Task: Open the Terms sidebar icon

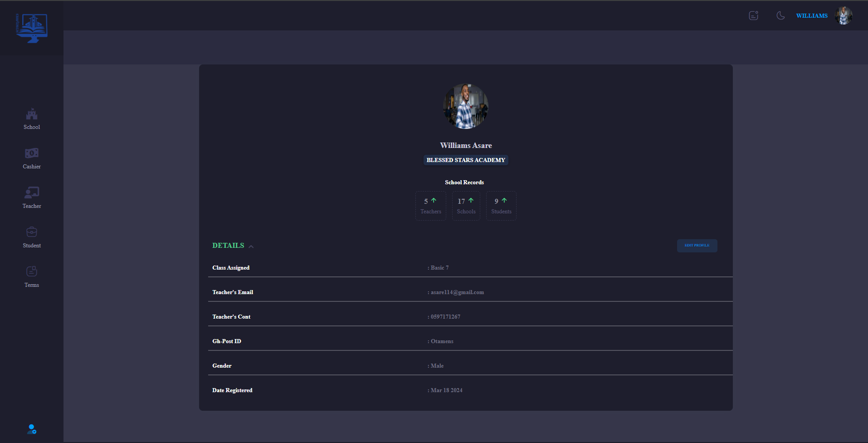Action: (32, 271)
